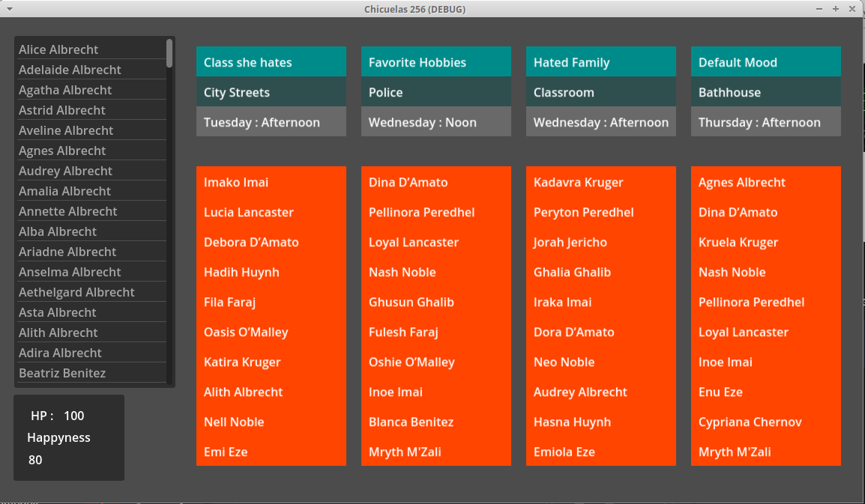Select the Bathhouse location
The width and height of the screenshot is (865, 504).
point(766,92)
